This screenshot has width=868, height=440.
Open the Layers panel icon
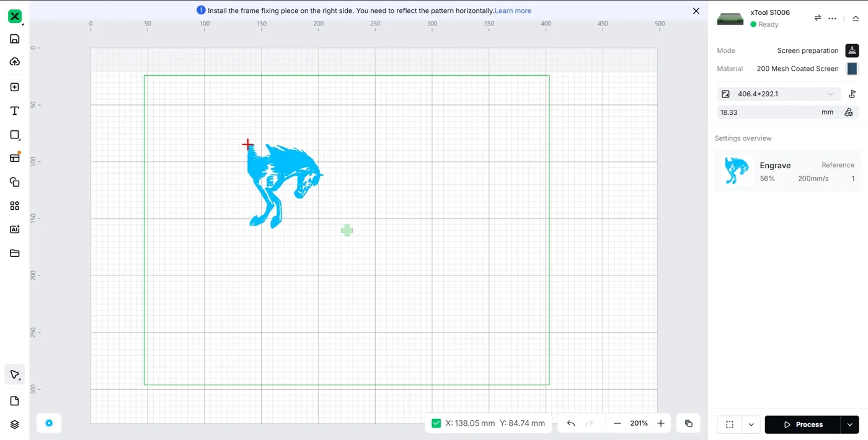click(x=15, y=424)
